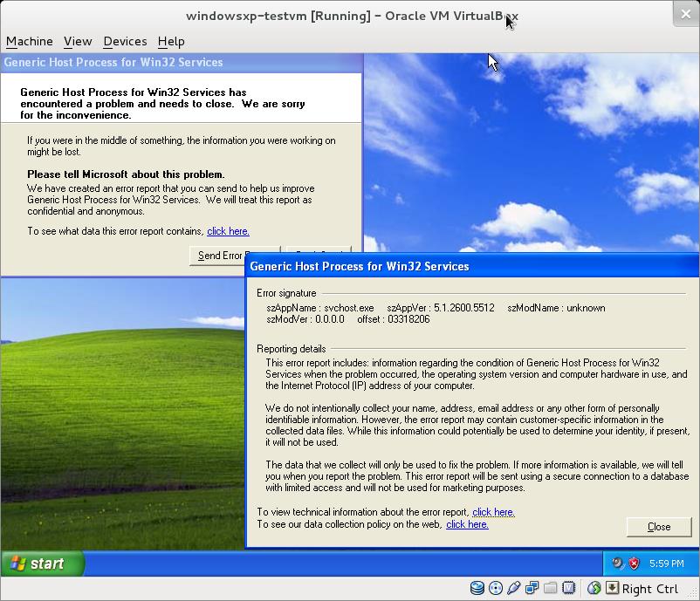Click the link to view technical information

(493, 512)
